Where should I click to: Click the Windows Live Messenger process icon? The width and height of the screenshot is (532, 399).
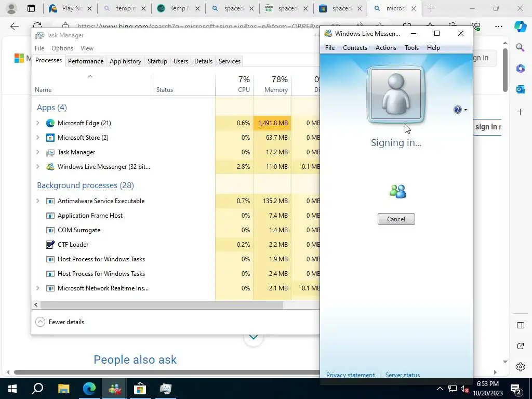(x=50, y=167)
